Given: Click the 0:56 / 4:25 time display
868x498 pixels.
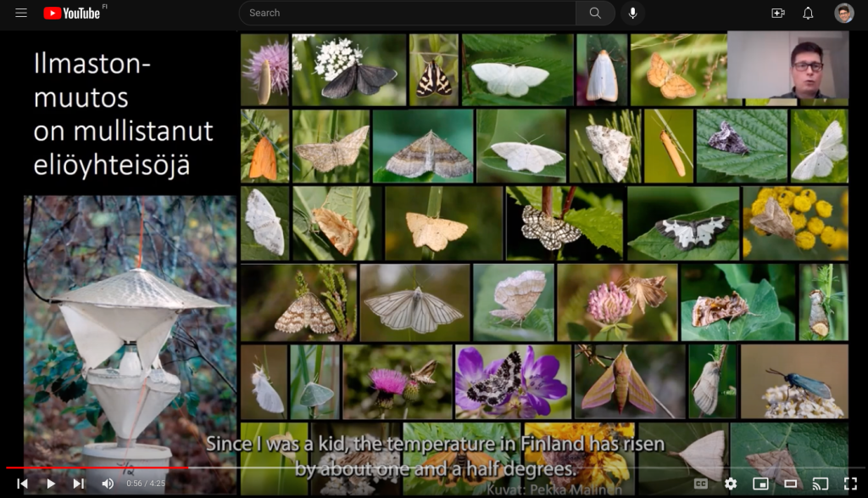Looking at the screenshot, I should pyautogui.click(x=146, y=484).
